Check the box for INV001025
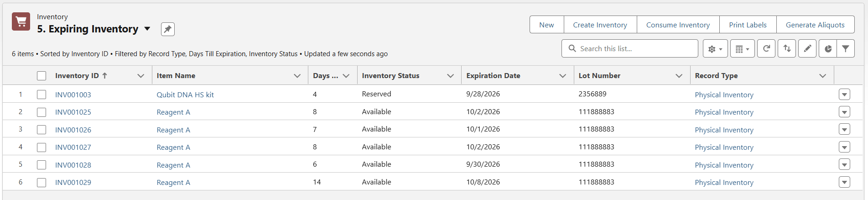Screen dimensions: 868x200 (42, 112)
